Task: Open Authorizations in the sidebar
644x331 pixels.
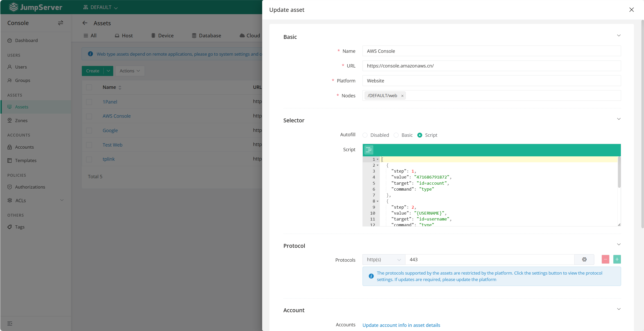Action: 30,187
